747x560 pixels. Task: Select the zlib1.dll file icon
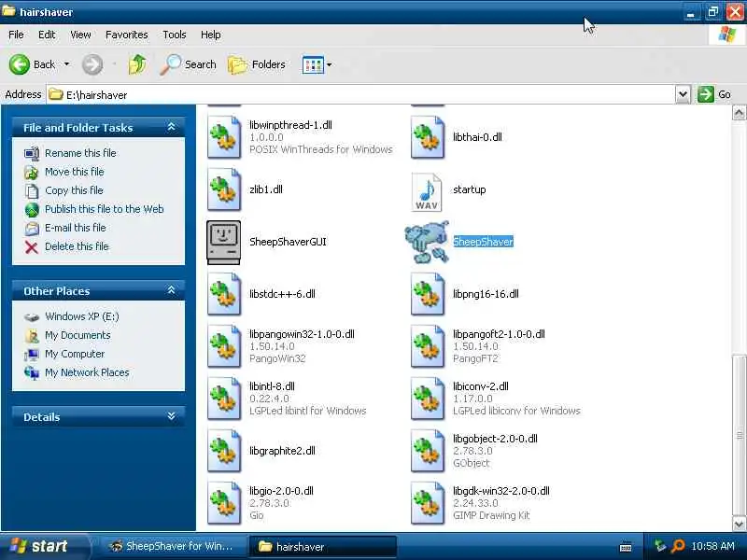[x=224, y=189]
